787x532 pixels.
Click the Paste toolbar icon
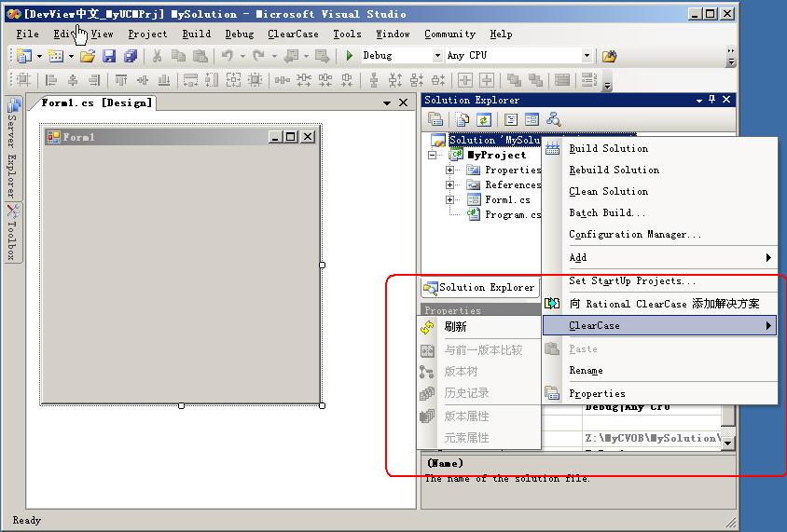(x=200, y=56)
